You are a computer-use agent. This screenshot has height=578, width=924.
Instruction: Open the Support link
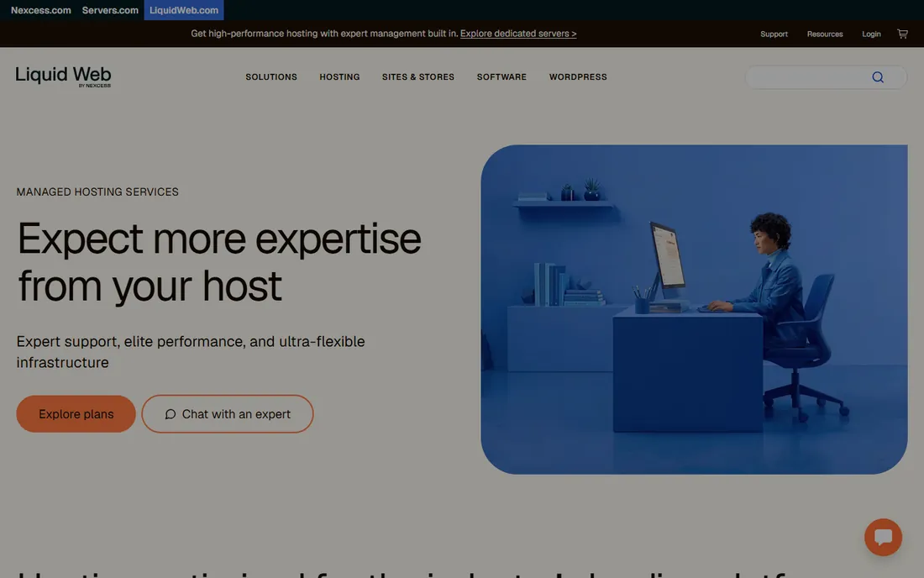pos(774,34)
